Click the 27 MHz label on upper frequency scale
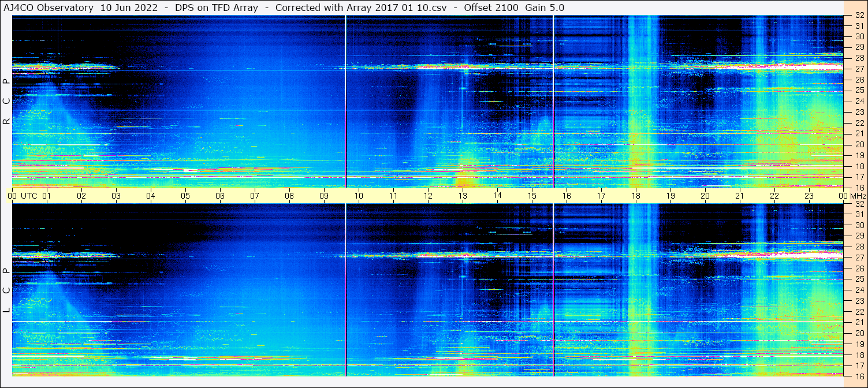Screen dimensions: 868x388 point(859,69)
